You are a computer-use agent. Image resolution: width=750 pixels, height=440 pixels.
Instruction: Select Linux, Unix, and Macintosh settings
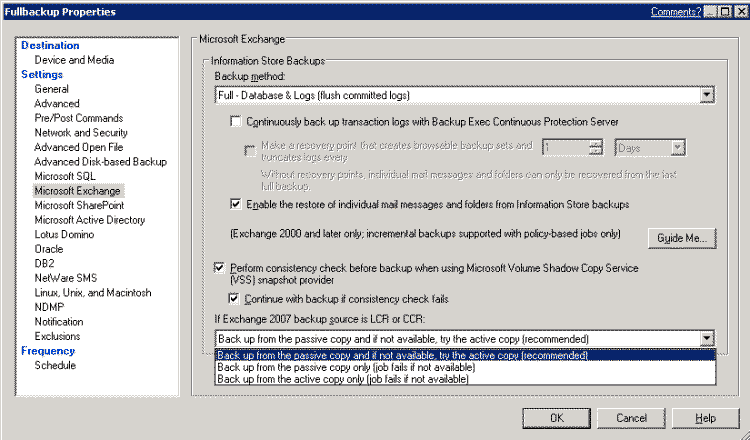[x=93, y=293]
